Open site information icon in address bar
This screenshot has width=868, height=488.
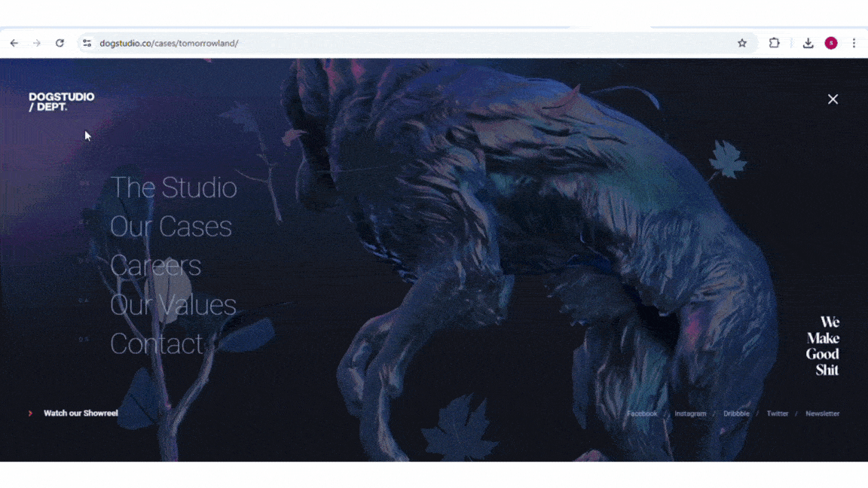[87, 43]
